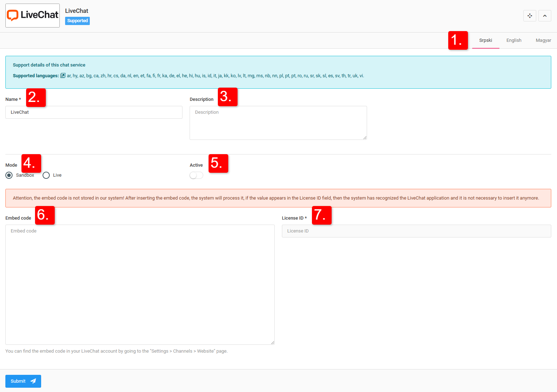
Task: Switch to the English language tab
Action: click(514, 40)
